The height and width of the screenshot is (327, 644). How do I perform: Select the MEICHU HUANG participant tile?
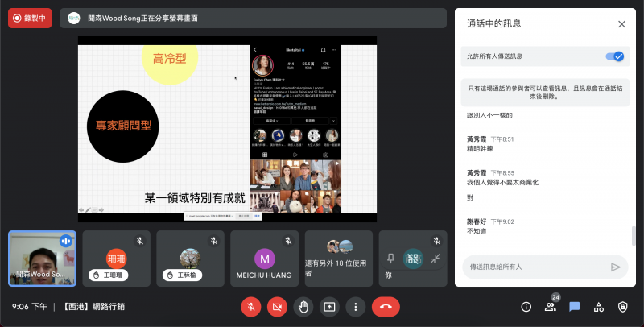(264, 259)
